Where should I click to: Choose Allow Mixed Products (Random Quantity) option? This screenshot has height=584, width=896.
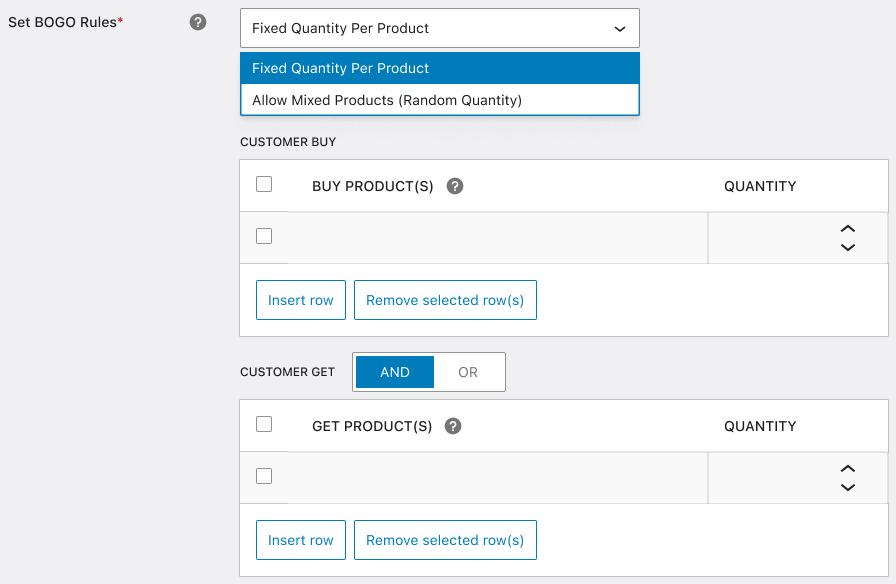439,100
